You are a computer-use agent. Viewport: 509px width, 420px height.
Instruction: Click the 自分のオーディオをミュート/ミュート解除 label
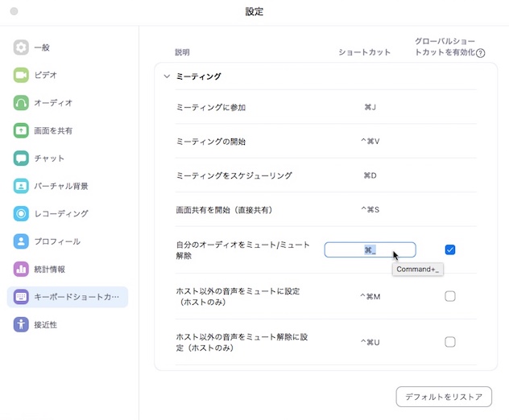(242, 250)
